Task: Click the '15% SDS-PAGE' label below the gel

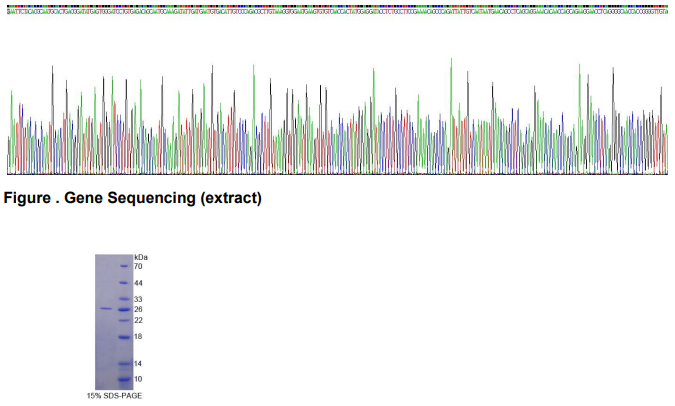Action: click(115, 396)
